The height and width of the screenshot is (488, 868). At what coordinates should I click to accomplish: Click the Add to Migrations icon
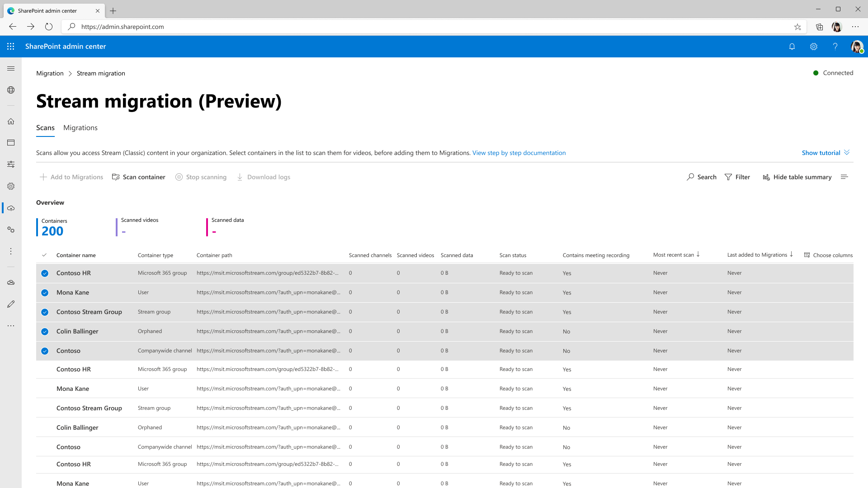(43, 177)
